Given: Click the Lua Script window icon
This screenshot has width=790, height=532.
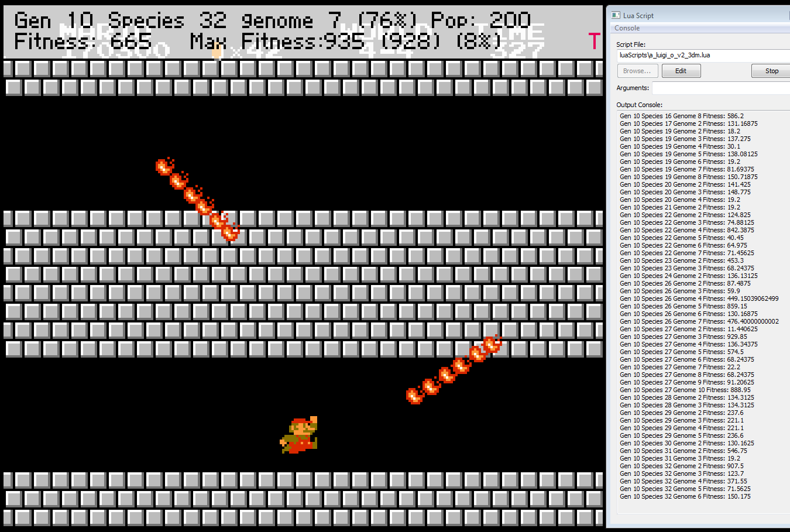Looking at the screenshot, I should [616, 15].
